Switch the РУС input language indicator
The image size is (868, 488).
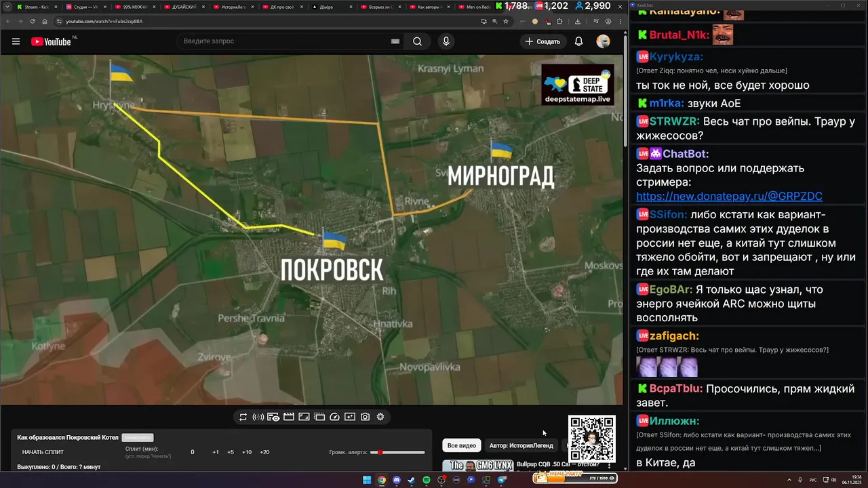click(x=813, y=480)
